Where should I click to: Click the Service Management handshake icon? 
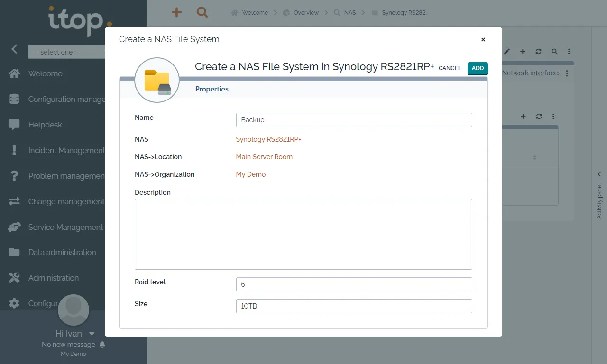(x=14, y=227)
